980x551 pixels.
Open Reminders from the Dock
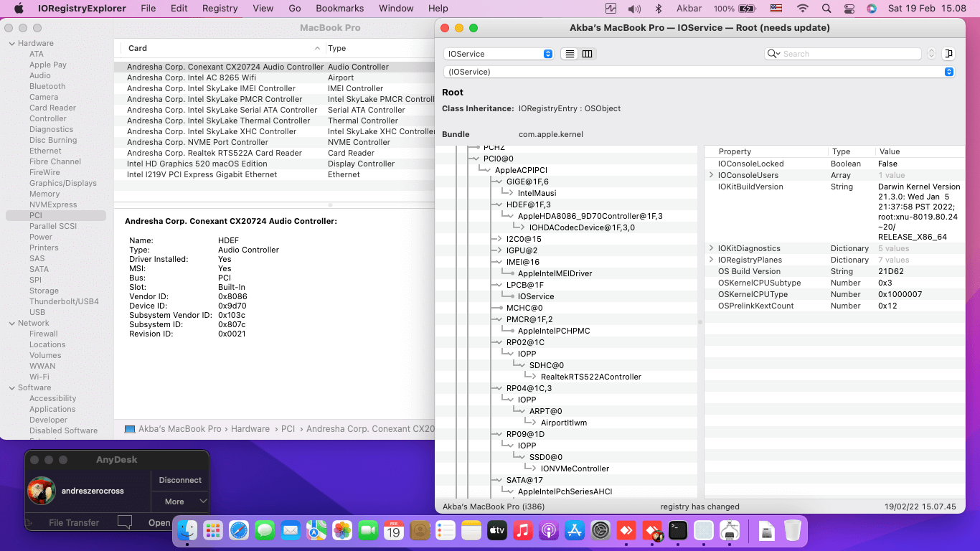[x=446, y=530]
